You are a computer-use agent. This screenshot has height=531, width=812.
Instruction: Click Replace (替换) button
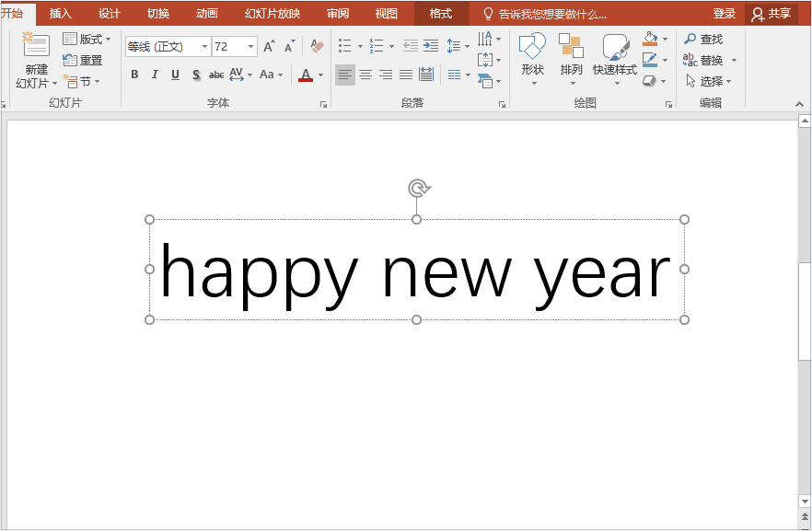point(703,60)
